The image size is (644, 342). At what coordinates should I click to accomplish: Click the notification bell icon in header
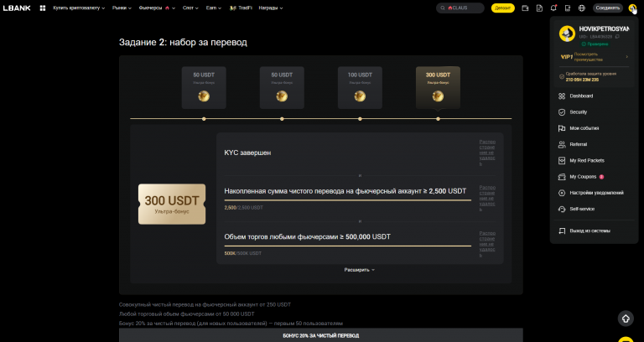553,8
